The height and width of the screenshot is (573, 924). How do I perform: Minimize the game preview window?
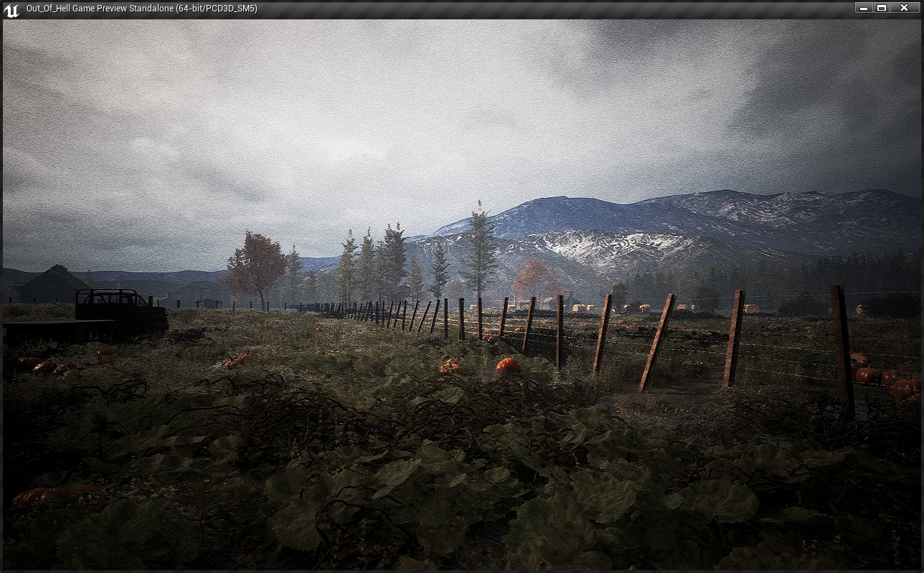click(864, 8)
